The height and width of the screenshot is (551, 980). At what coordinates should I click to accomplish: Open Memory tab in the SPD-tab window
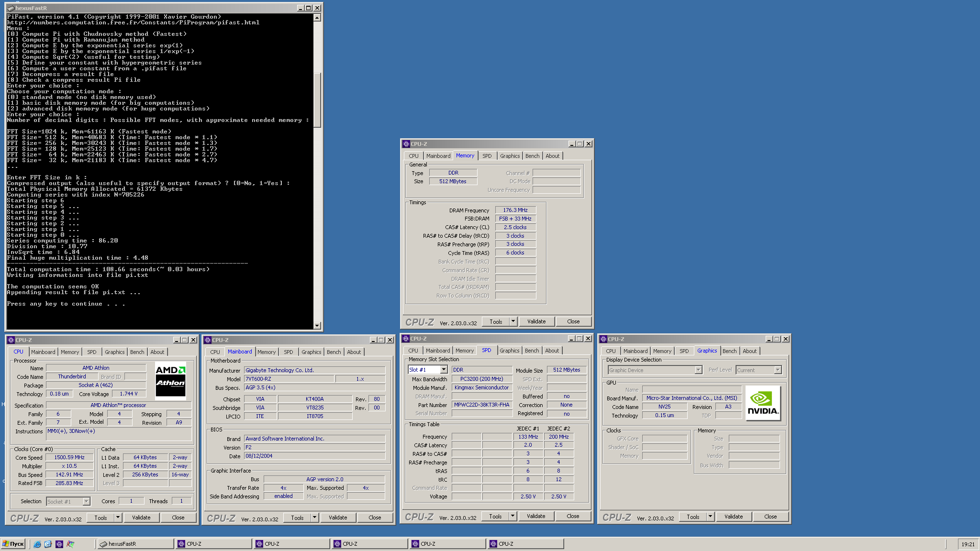[x=464, y=351]
